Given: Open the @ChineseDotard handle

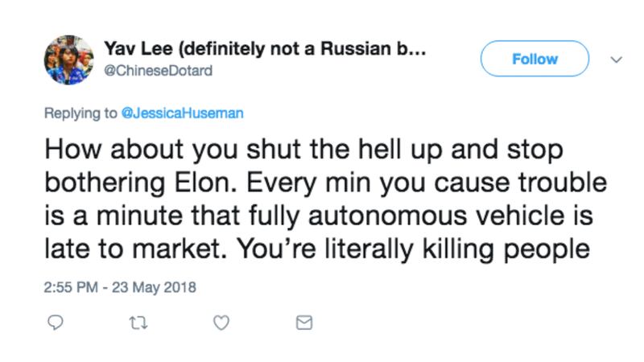Looking at the screenshot, I should click(158, 69).
